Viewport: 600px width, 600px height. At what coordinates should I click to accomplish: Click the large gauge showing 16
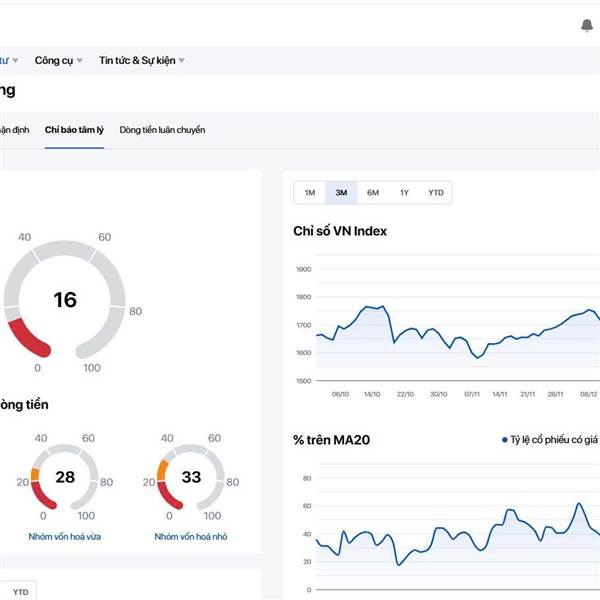click(65, 300)
